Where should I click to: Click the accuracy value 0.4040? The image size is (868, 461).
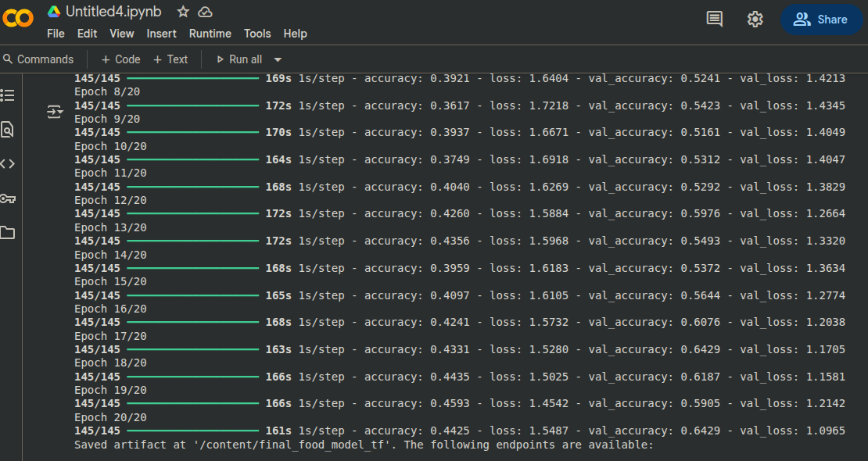(x=450, y=187)
